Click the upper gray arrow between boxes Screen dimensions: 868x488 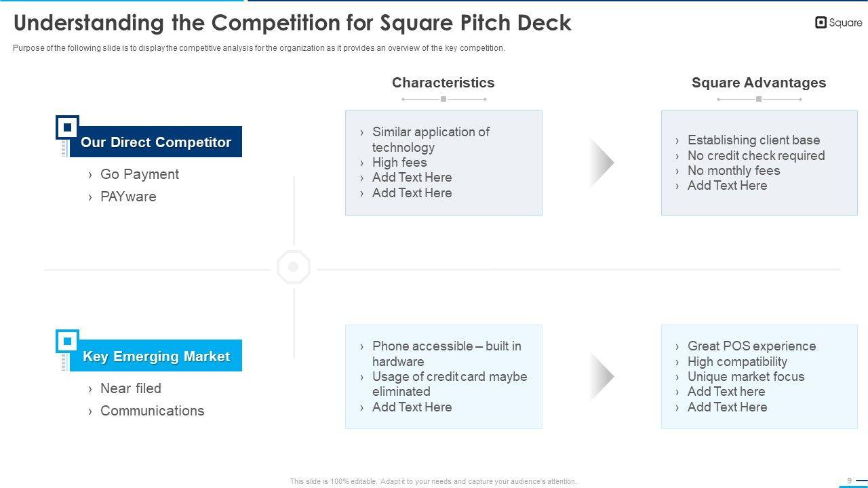click(x=601, y=163)
